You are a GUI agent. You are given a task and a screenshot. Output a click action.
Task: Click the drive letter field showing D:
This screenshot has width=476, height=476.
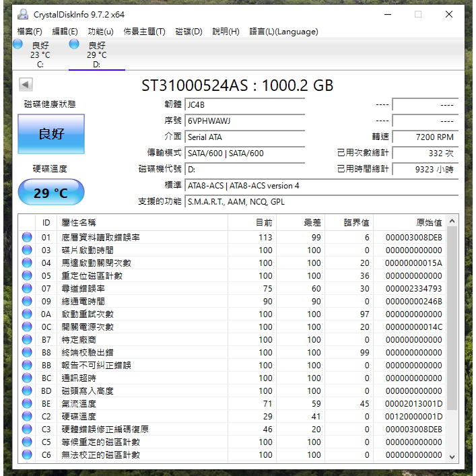click(x=244, y=169)
